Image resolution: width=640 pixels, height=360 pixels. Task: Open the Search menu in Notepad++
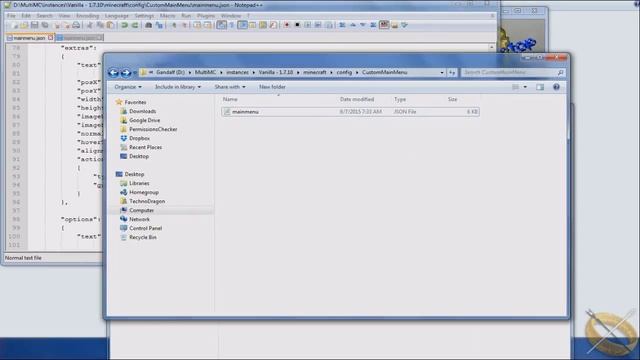click(44, 16)
